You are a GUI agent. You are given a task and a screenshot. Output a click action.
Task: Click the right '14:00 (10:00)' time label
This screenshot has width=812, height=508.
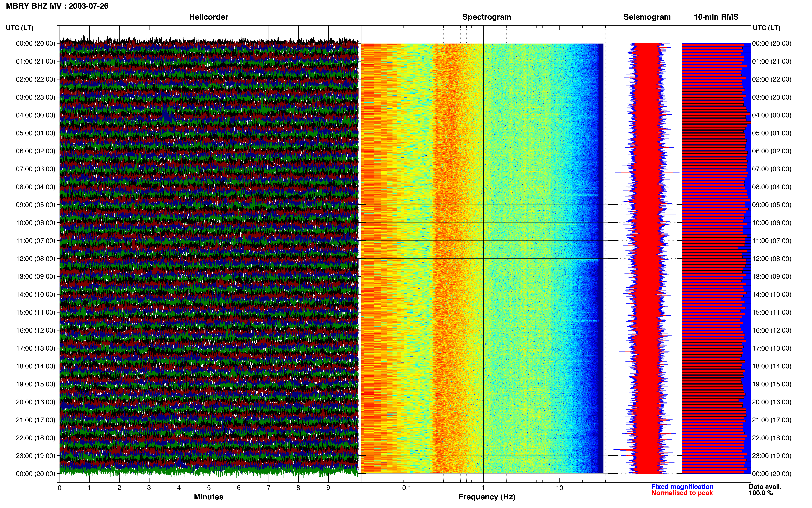(772, 295)
